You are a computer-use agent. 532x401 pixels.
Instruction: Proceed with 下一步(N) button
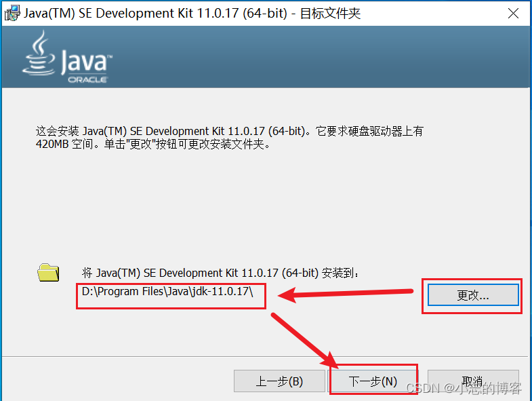[x=374, y=381]
